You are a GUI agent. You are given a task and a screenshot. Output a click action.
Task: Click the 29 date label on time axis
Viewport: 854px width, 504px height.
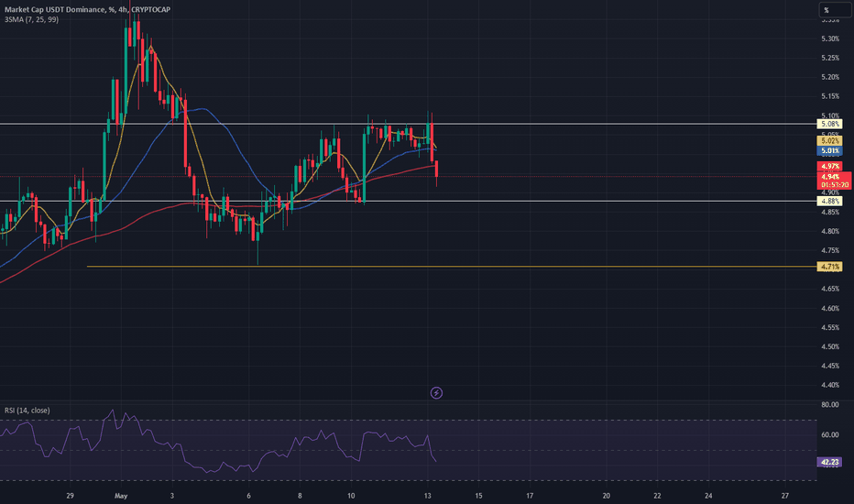70,496
